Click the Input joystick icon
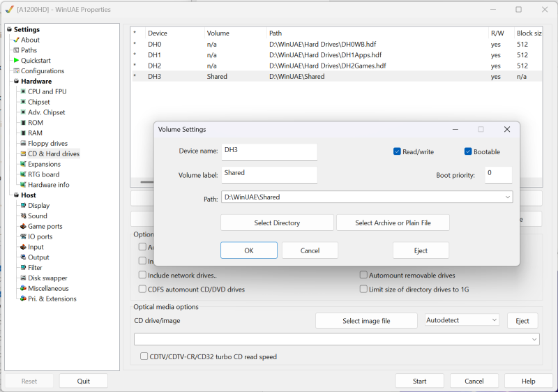Image resolution: width=558 pixels, height=392 pixels. 23,246
